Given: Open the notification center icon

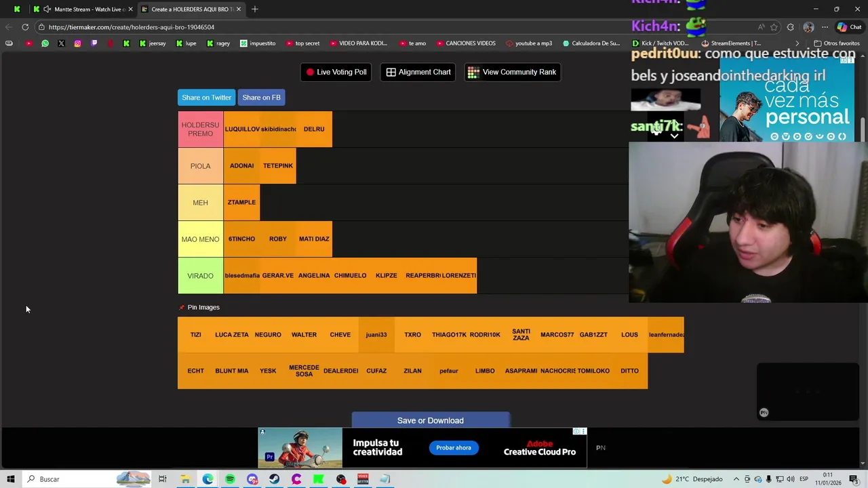Looking at the screenshot, I should [854, 479].
